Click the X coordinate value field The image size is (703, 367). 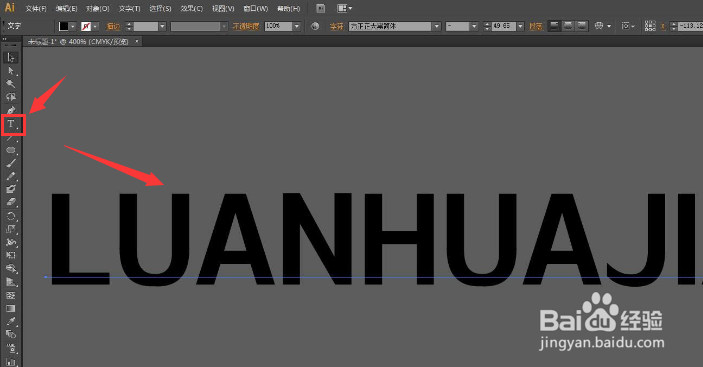point(690,26)
